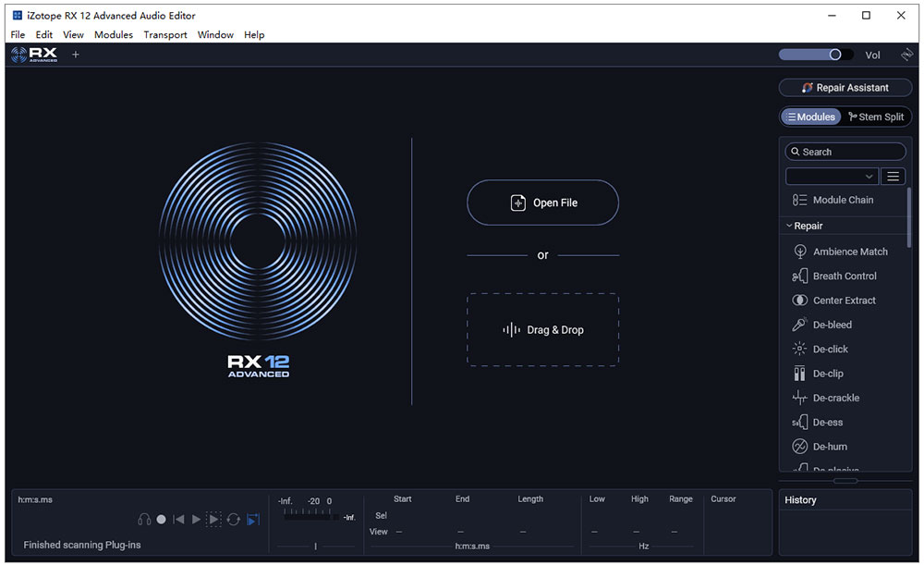The image size is (924, 565).
Task: Click the Range label
Action: pyautogui.click(x=681, y=499)
